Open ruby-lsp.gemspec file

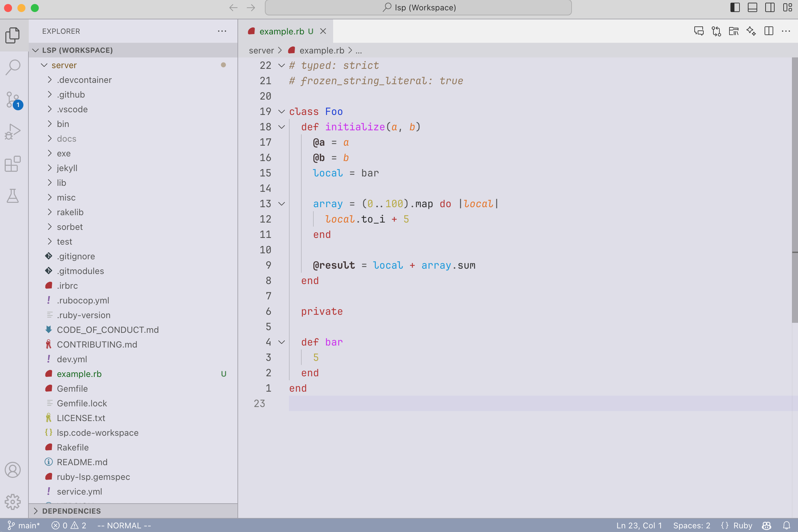(x=133, y=477)
